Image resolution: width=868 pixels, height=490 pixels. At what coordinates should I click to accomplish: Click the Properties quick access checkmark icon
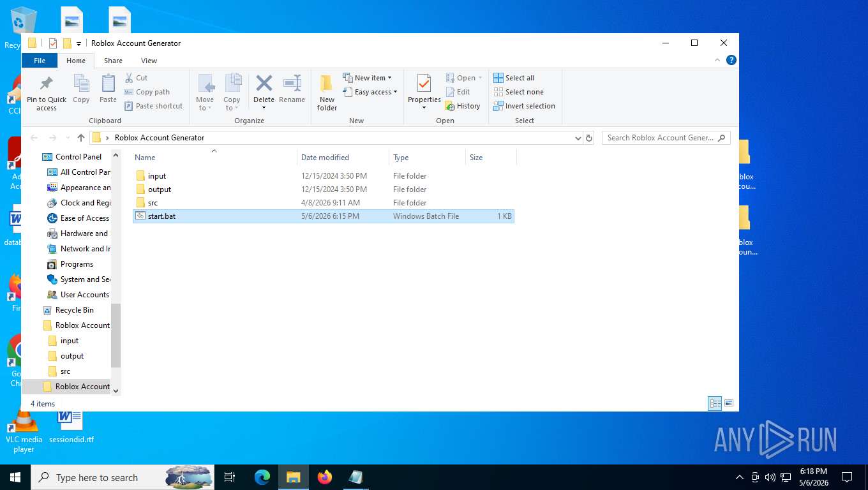click(53, 43)
